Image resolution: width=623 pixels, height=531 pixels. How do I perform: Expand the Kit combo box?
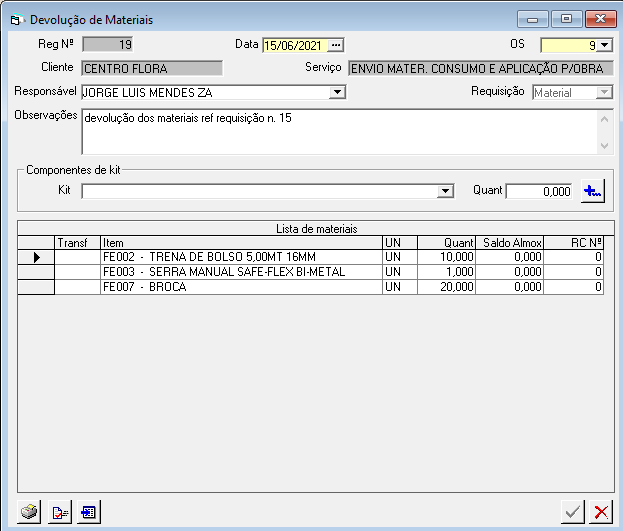pos(446,192)
